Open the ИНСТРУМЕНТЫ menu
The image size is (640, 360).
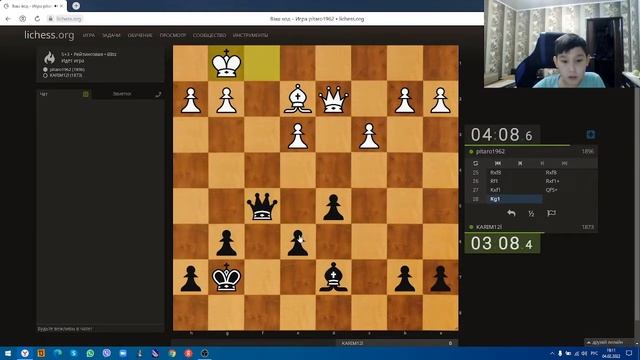point(250,36)
